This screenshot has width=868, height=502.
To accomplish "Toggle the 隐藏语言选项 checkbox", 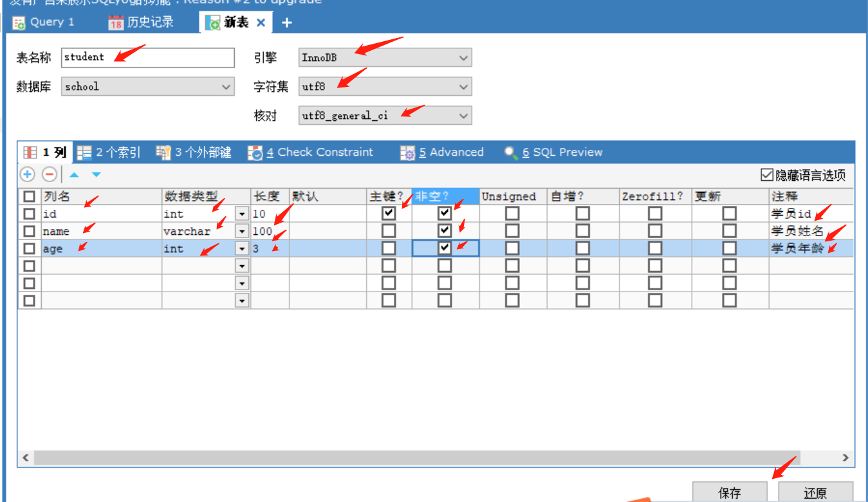I will [766, 175].
